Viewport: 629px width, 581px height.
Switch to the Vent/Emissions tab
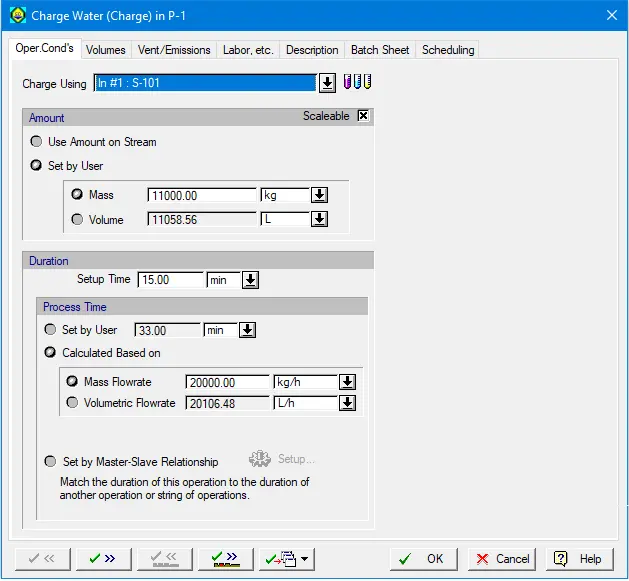[175, 50]
